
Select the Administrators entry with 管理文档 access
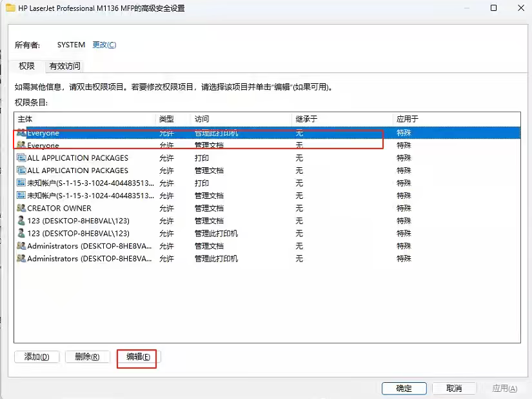(x=268, y=245)
